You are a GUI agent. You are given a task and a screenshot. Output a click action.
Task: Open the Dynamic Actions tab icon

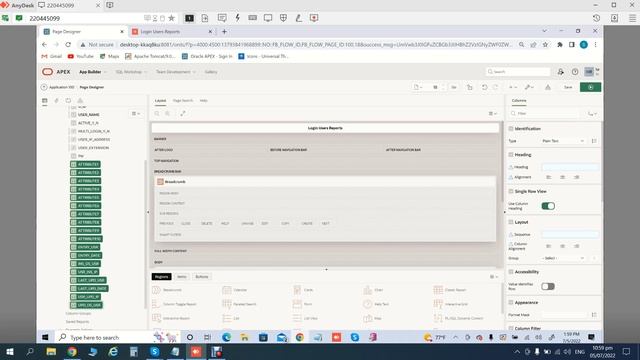tap(56, 100)
